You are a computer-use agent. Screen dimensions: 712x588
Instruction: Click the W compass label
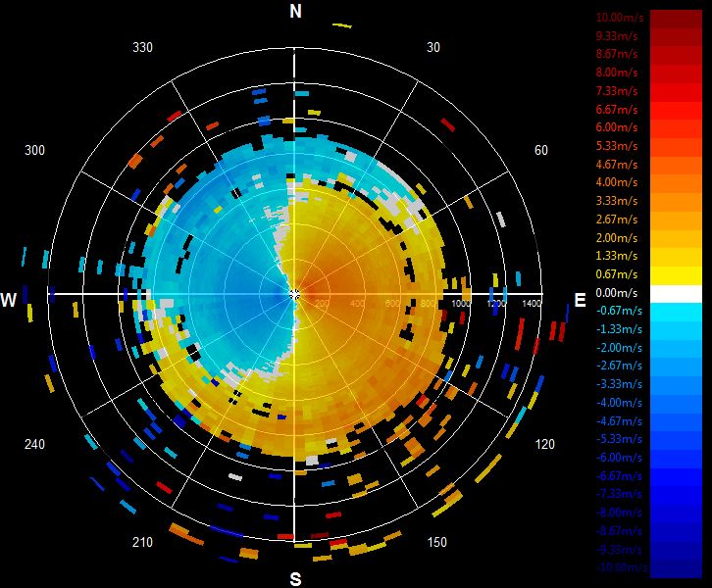(9, 300)
